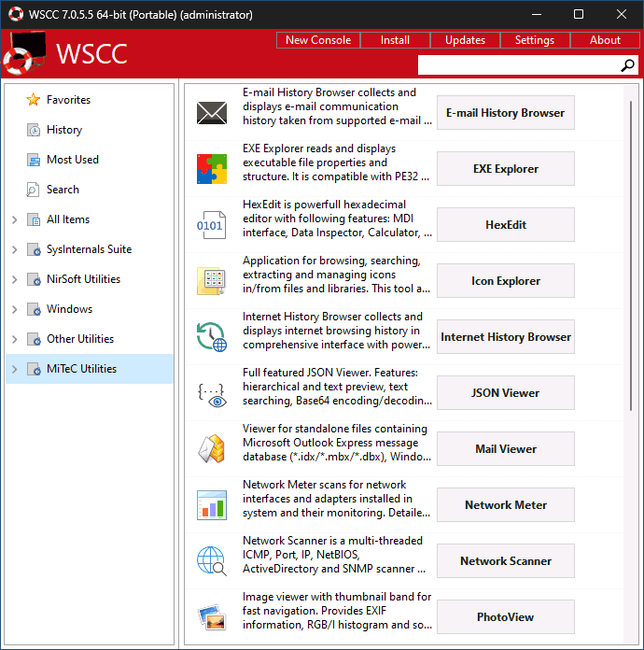644x650 pixels.
Task: Click the All Items list icon
Action: 34,219
